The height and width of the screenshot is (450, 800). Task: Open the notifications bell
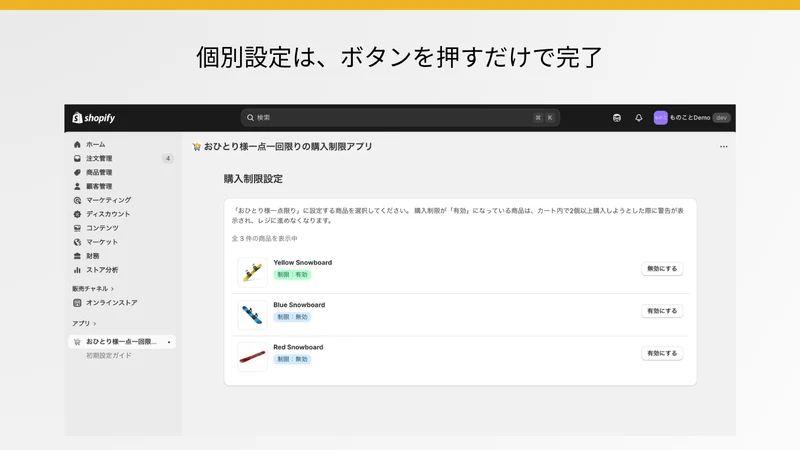coord(639,118)
